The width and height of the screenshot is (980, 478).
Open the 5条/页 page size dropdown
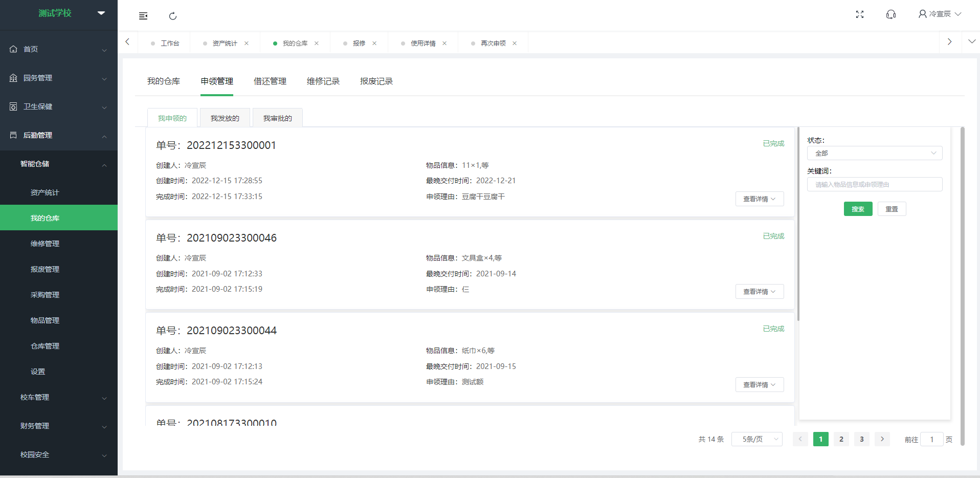tap(756, 439)
